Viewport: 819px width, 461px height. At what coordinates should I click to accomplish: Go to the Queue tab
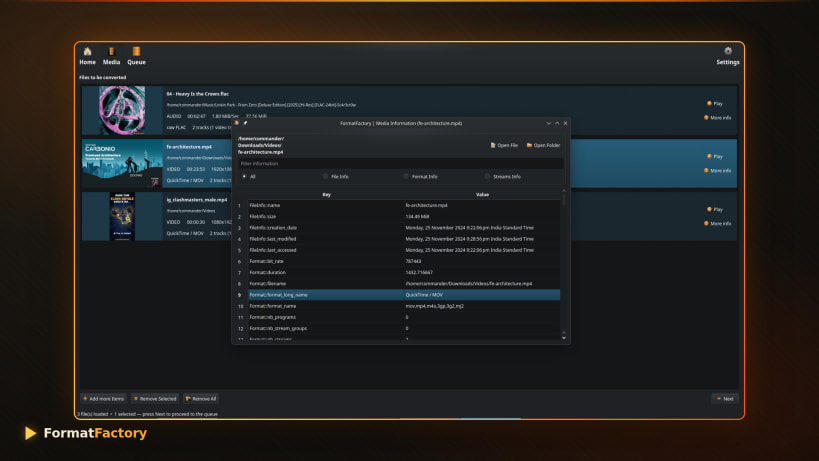pyautogui.click(x=136, y=56)
